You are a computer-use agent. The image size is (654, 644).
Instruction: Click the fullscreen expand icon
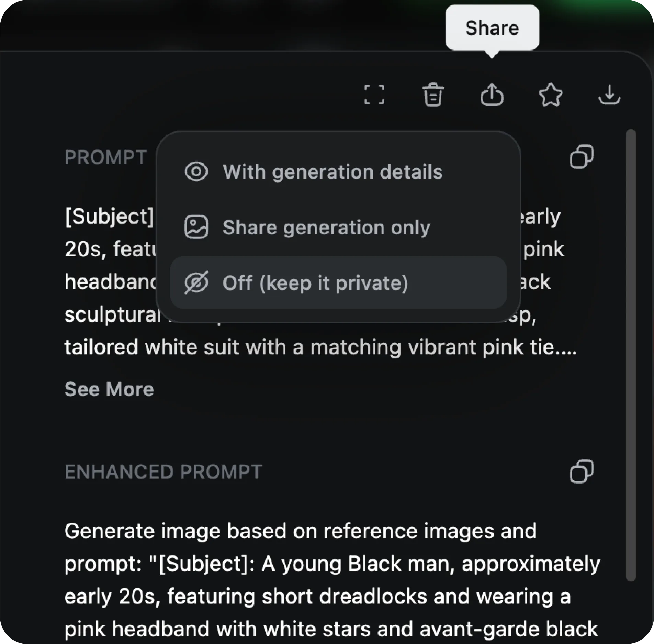coord(374,95)
